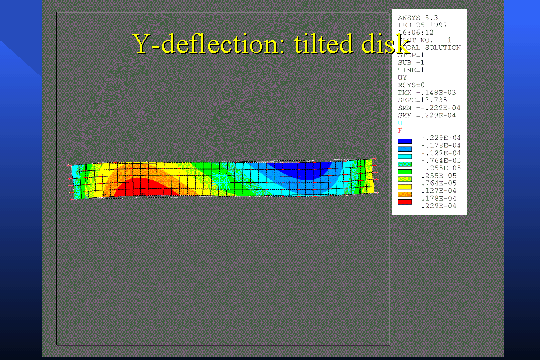
Task: Click the dark blue legend swatch
Action: pos(405,141)
